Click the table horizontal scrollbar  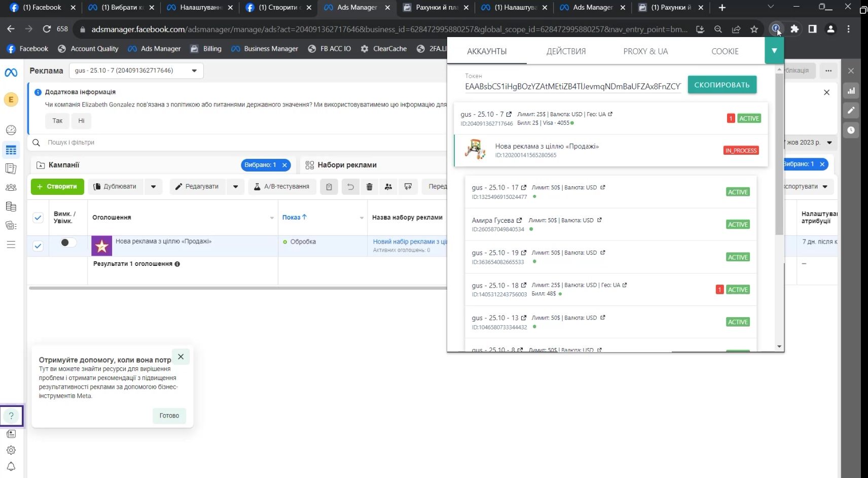238,288
